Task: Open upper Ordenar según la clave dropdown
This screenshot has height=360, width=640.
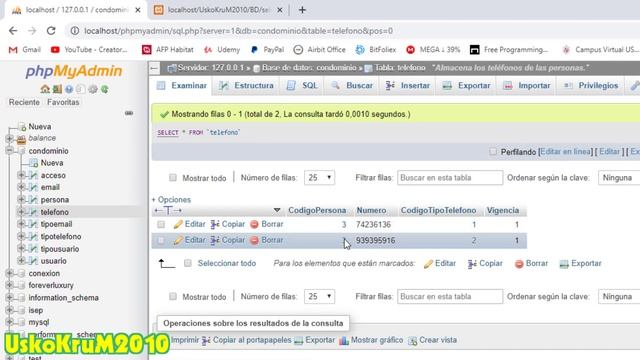Action: (x=619, y=178)
